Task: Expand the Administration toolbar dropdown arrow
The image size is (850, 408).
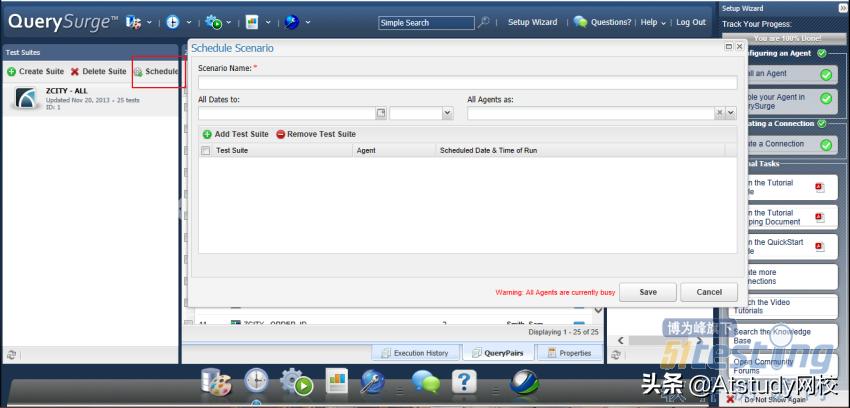Action: (x=149, y=23)
